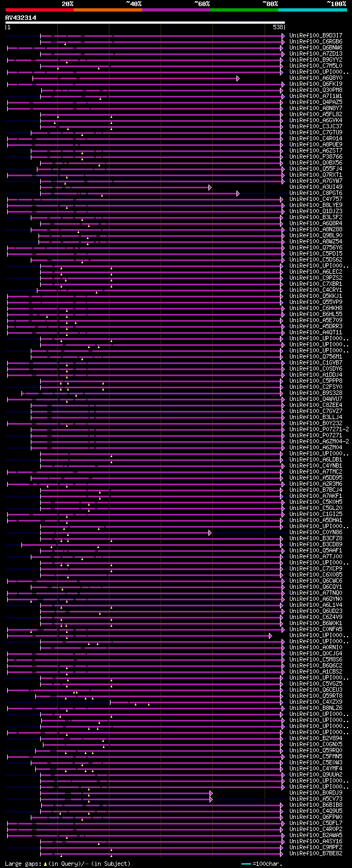Select the UniRef100_Q6CQY1 hit
This screenshot has width=352, height=868.
[316, 587]
